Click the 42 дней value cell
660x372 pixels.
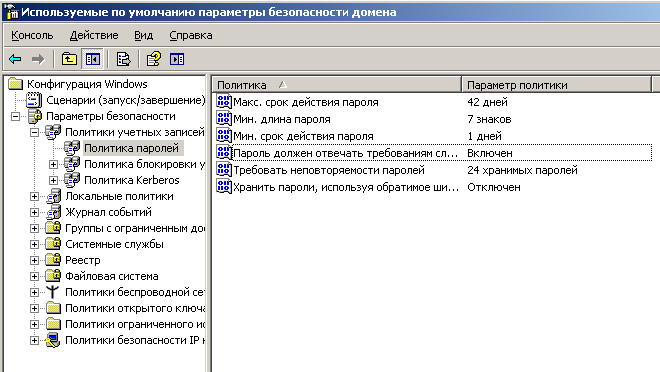487,102
